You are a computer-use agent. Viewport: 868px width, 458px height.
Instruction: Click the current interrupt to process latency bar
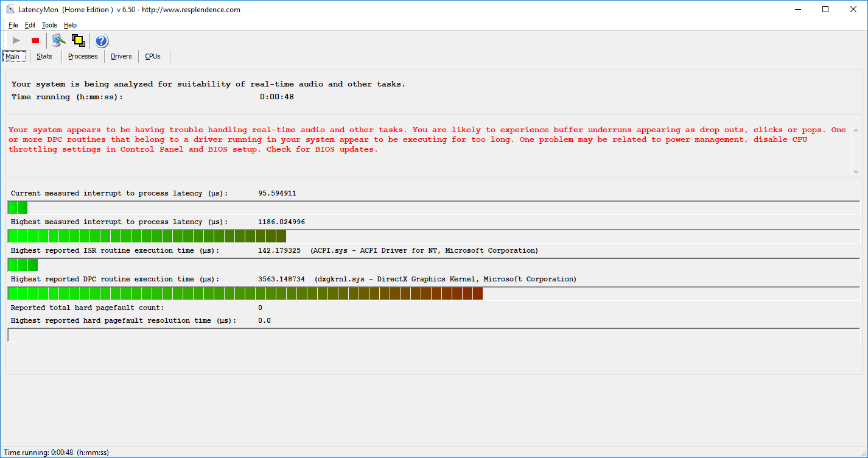tap(433, 208)
